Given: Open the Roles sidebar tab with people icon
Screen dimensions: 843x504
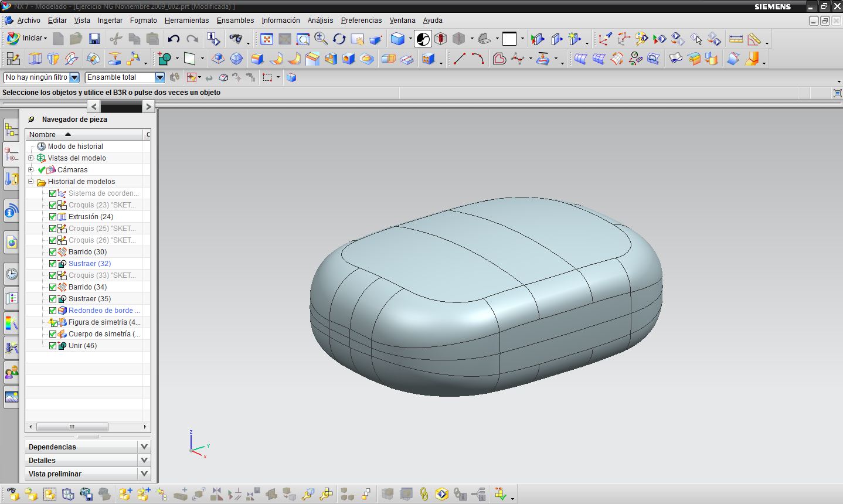Looking at the screenshot, I should [11, 371].
